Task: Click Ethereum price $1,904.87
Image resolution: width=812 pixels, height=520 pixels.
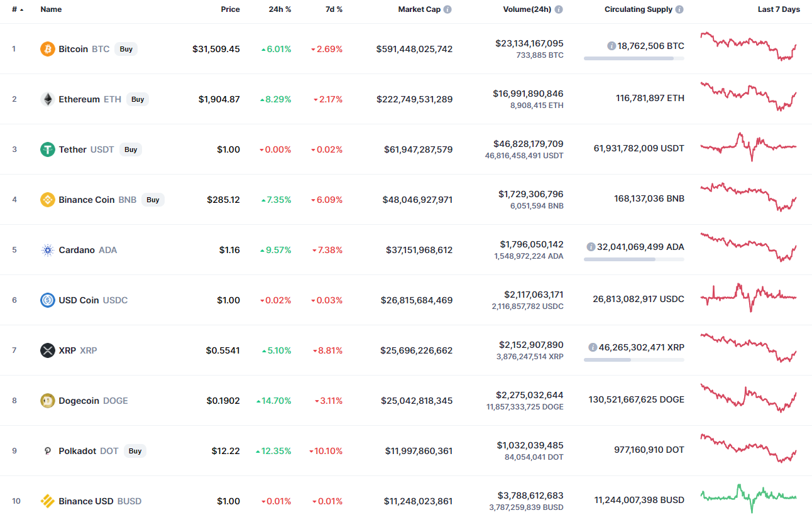Action: [x=219, y=99]
